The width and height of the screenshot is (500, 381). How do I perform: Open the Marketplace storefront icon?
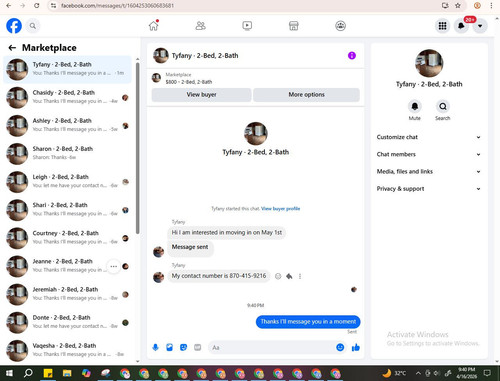pos(294,26)
